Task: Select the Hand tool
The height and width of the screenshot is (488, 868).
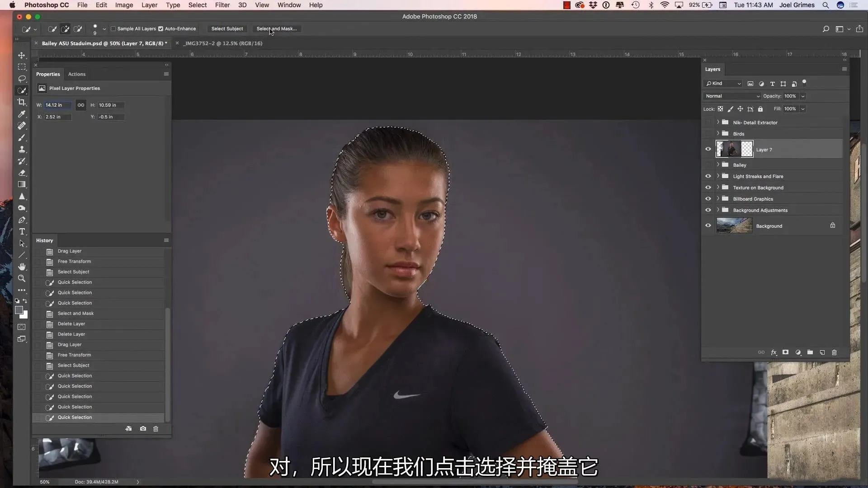Action: coord(22,267)
